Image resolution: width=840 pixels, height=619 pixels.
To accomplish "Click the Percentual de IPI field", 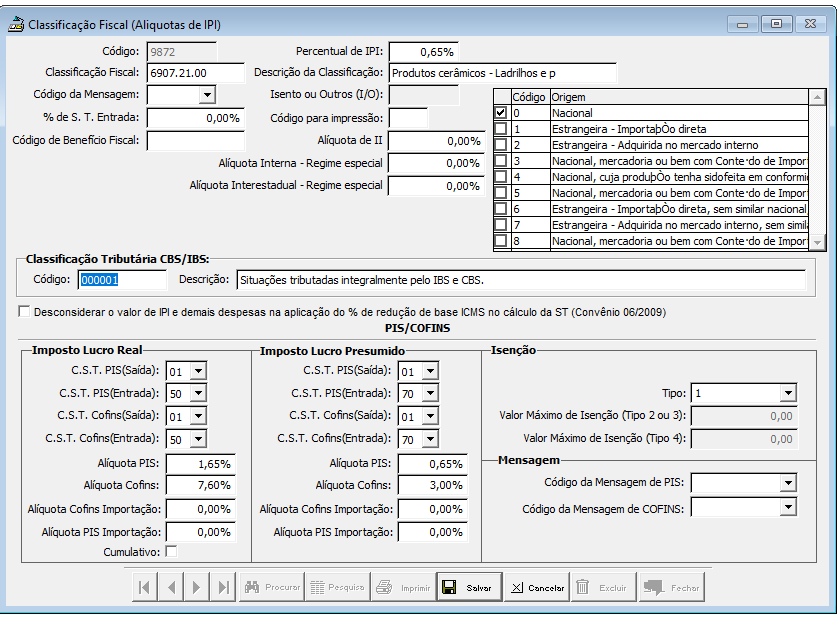I will click(x=423, y=51).
